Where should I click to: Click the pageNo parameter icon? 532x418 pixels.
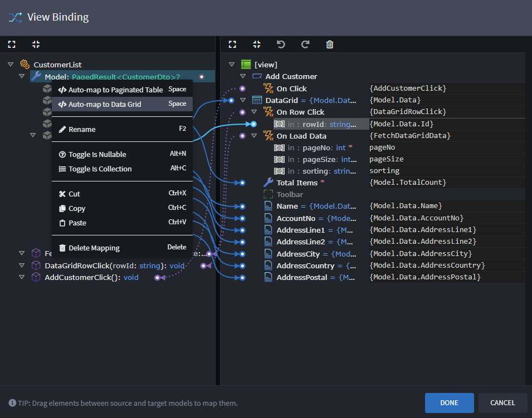(279, 148)
